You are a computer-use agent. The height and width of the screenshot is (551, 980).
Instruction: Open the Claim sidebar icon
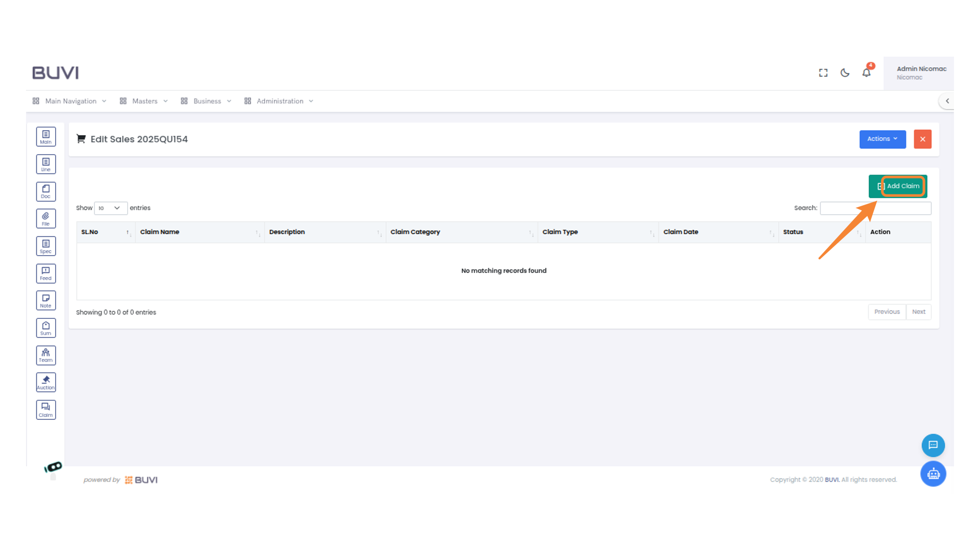pos(46,410)
